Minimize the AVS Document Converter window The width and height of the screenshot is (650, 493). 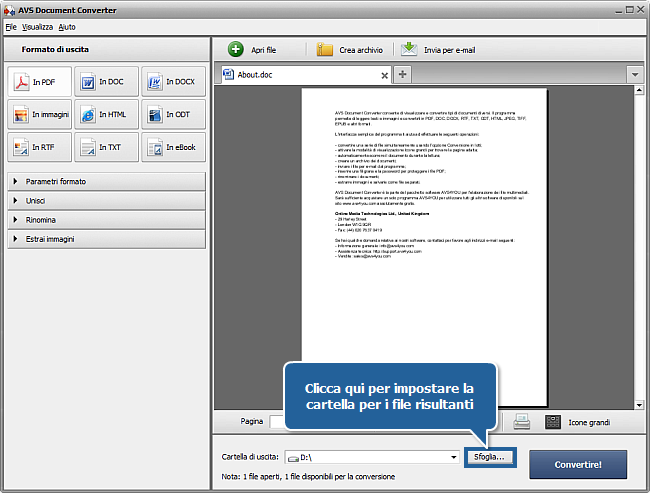(x=618, y=10)
